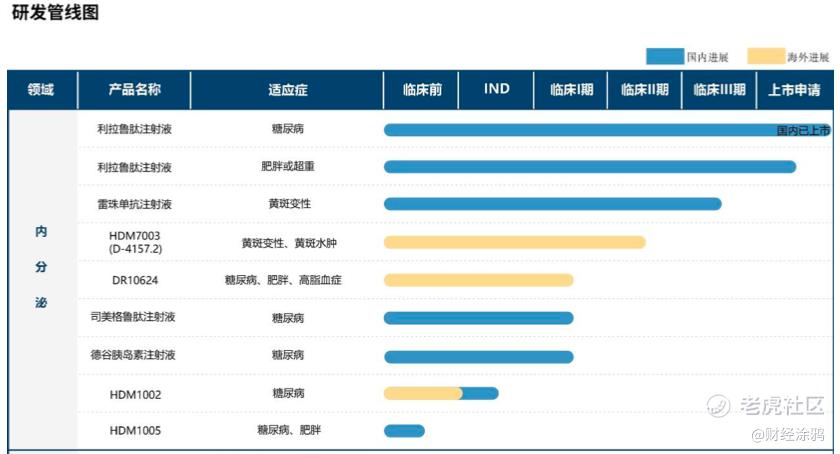
Task: Select the 适应症 column header
Action: 288,90
